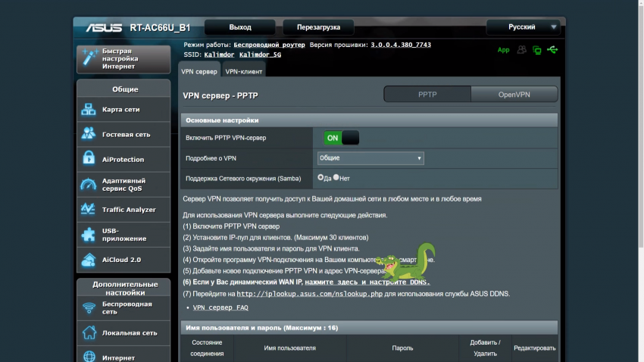644x362 pixels.
Task: Switch to the VPN сервер tab
Action: pyautogui.click(x=199, y=71)
